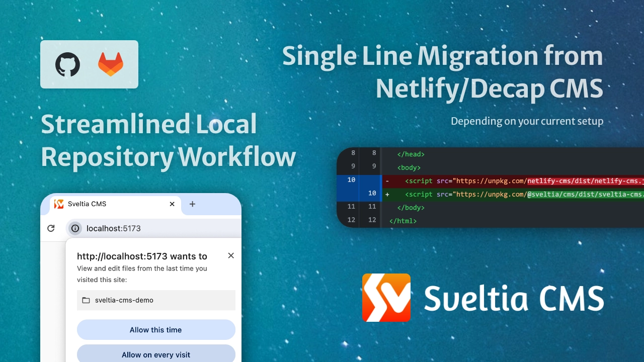
Task: Click 'Depending on your current setup' caption
Action: 527,121
